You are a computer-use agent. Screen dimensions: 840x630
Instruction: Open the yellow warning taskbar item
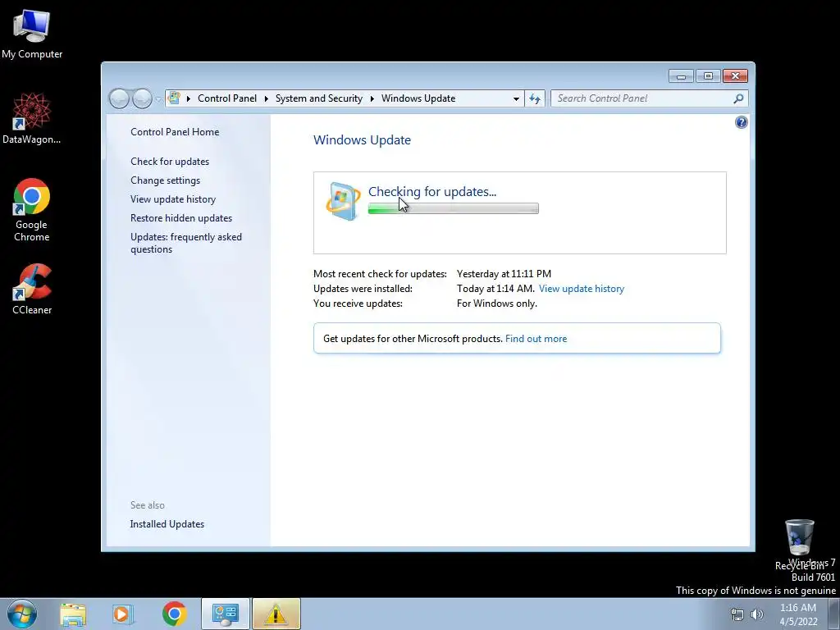(276, 614)
